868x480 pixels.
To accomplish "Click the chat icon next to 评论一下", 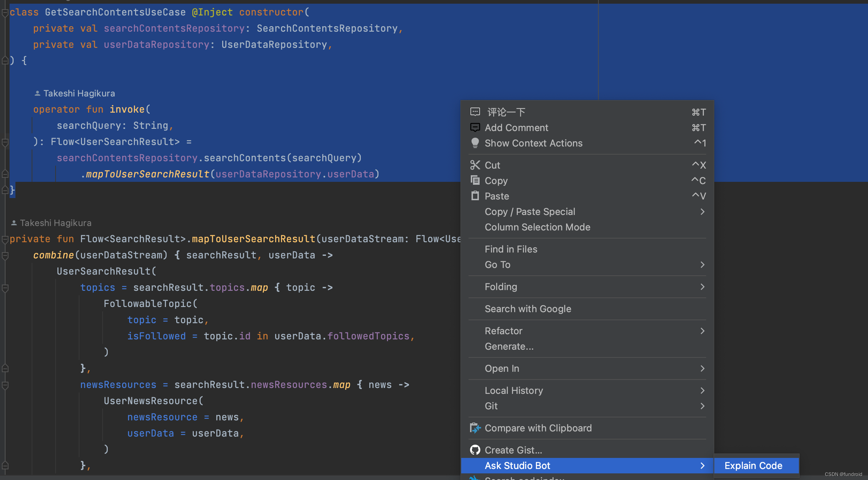I will tap(475, 112).
